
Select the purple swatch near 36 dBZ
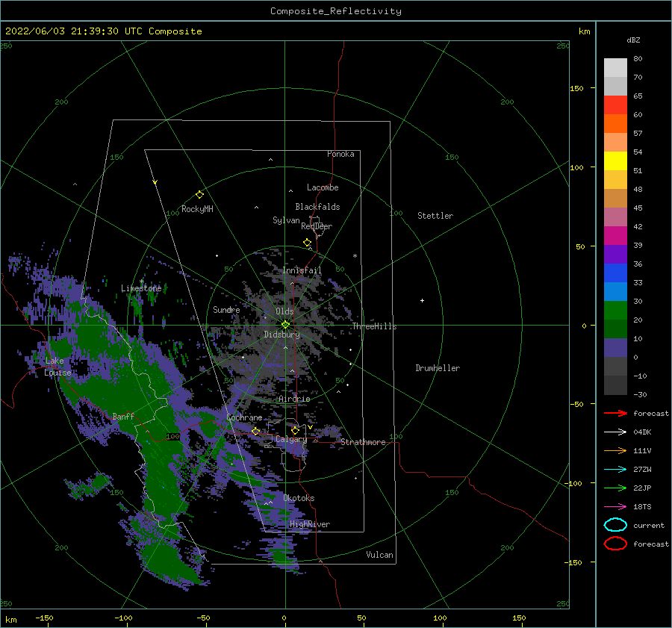(615, 254)
